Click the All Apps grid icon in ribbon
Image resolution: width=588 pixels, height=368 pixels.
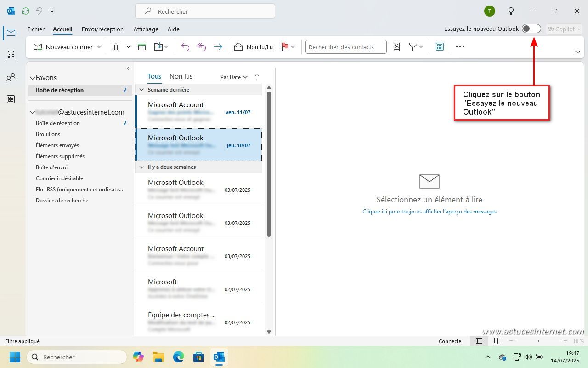[x=440, y=47]
